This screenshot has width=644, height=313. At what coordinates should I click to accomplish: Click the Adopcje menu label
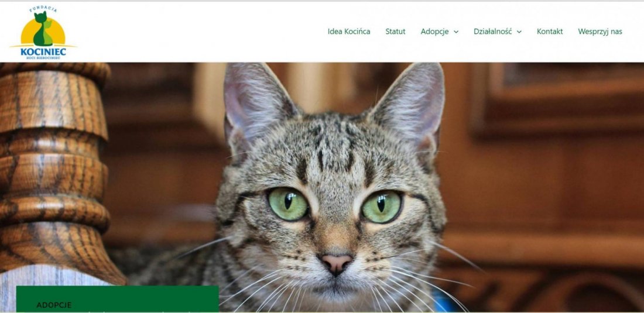(x=434, y=32)
